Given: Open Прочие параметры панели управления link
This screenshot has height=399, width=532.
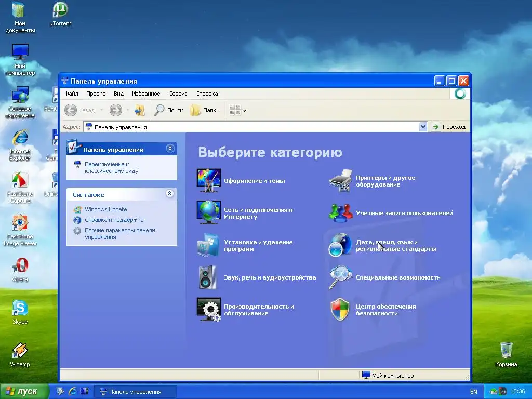Looking at the screenshot, I should pyautogui.click(x=120, y=233).
